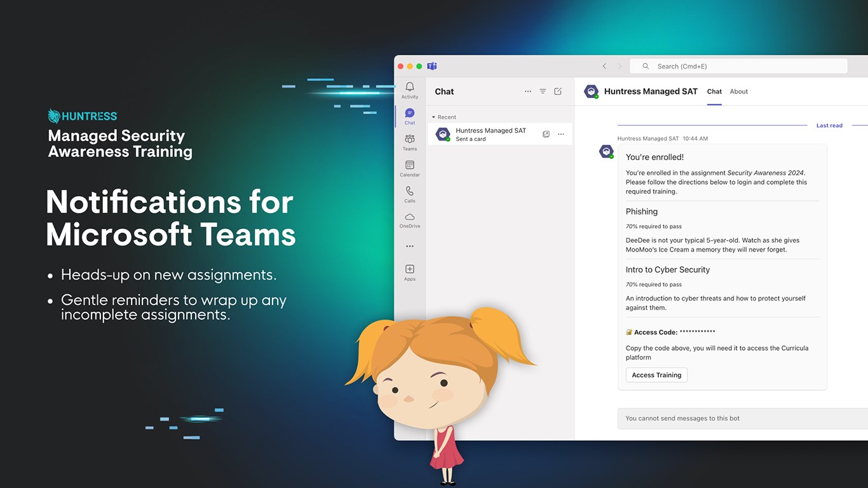Click the 'Sent a card' preview text
The height and width of the screenshot is (488, 868).
471,139
